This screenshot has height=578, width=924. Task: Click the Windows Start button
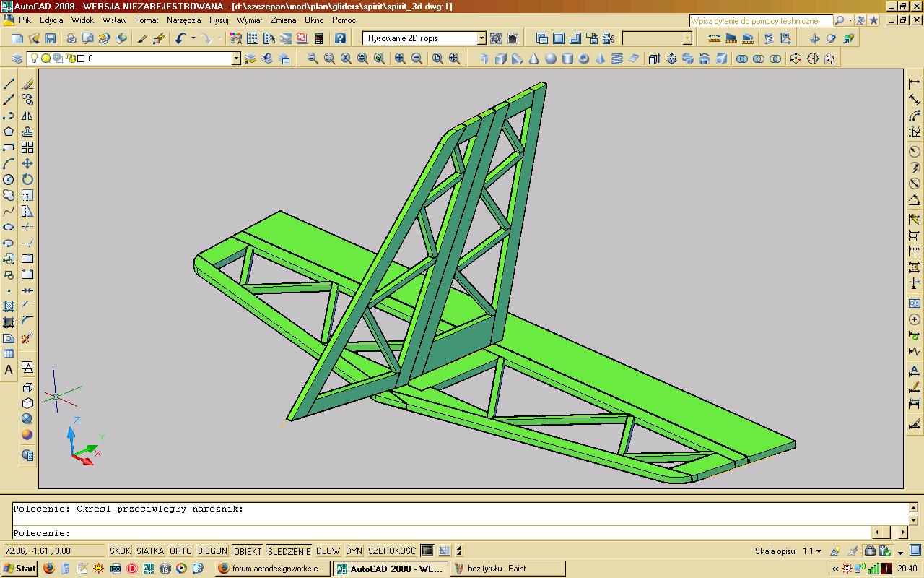click(x=19, y=569)
